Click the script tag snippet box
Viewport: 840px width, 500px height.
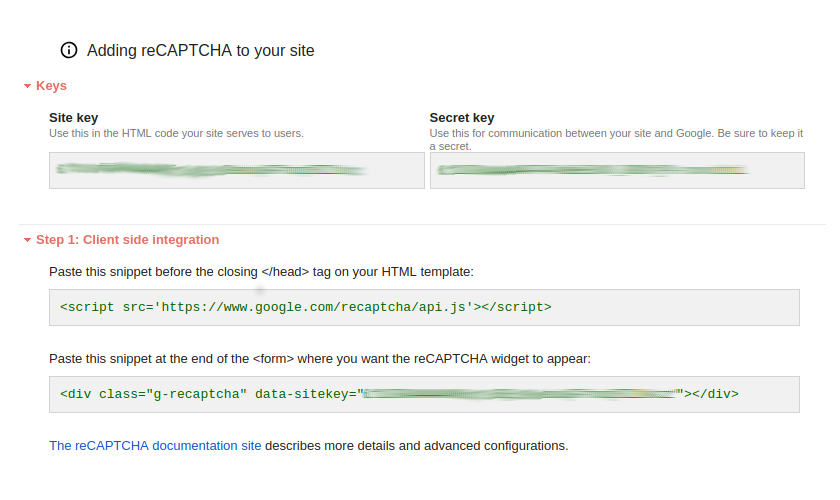tap(424, 307)
